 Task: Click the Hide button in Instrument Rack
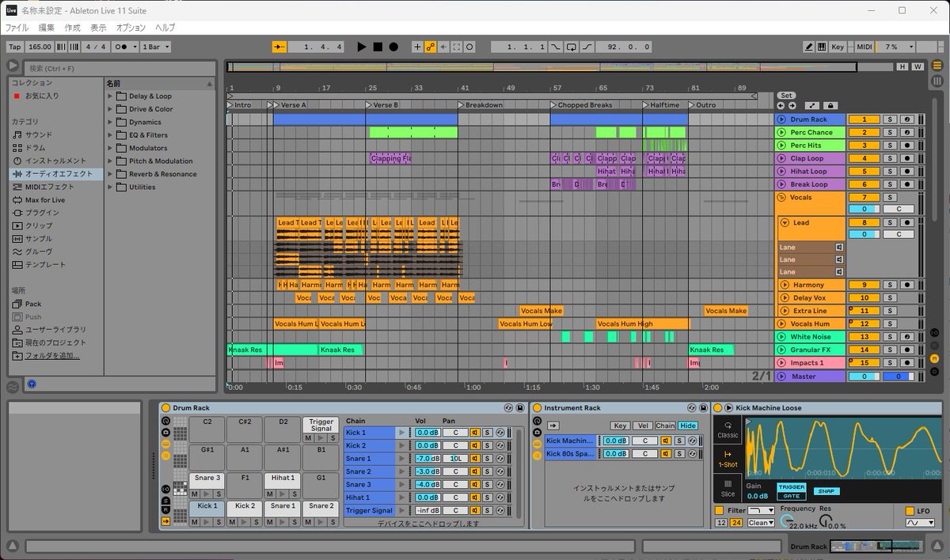click(x=688, y=426)
